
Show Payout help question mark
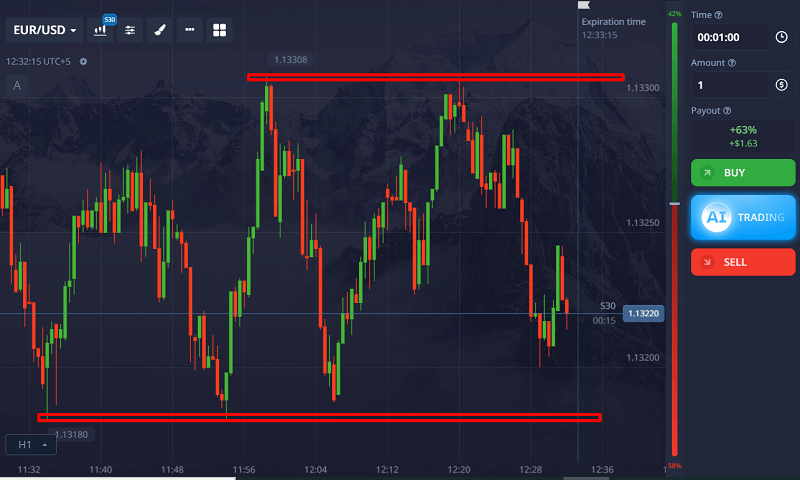(727, 111)
